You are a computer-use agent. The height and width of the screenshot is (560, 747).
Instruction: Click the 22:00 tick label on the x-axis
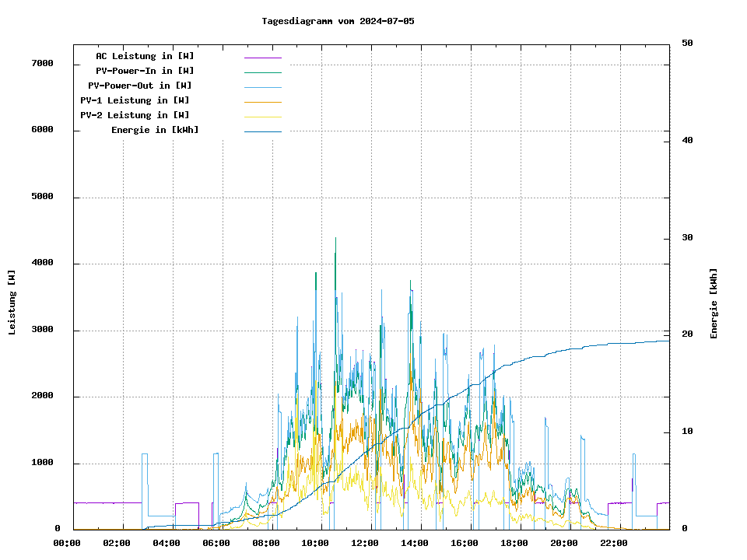(x=614, y=543)
